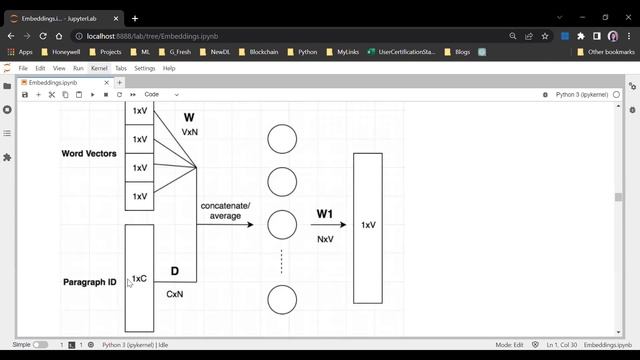
Task: Open the browser Extensions puzzle icon
Action: pos(581,36)
